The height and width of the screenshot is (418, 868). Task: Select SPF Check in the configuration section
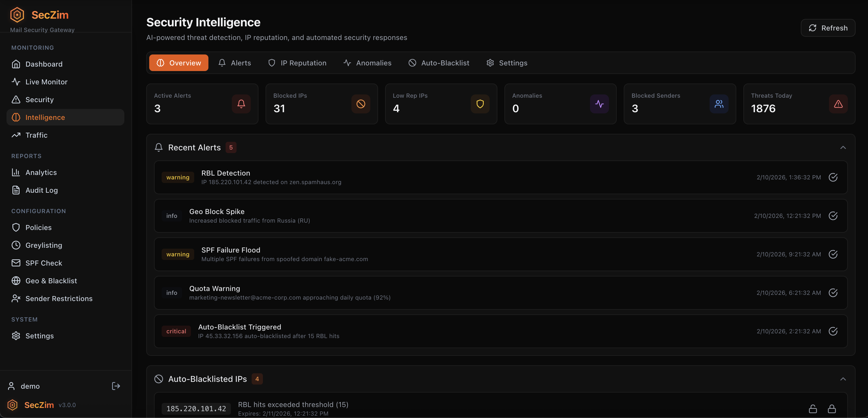click(44, 263)
